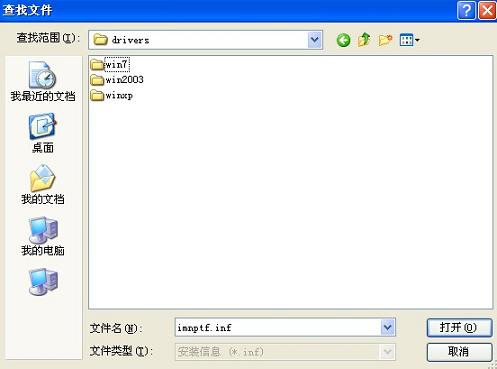Close the 查找文件 dialog

(487, 11)
